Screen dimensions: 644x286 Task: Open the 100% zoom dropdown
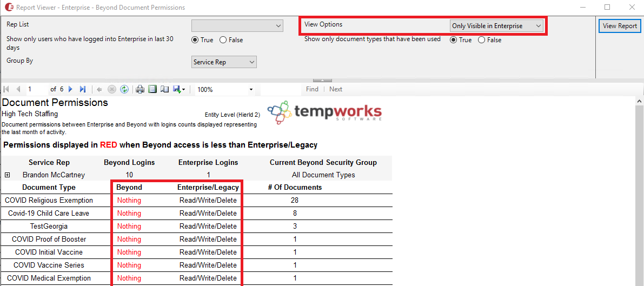click(224, 89)
